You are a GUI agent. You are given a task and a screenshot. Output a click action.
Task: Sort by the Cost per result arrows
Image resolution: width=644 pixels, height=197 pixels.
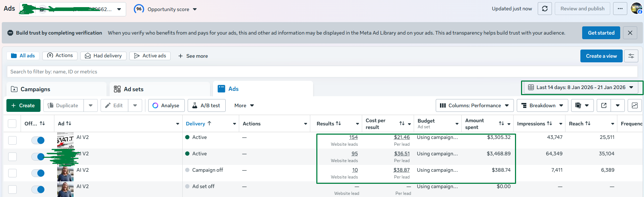coord(402,123)
